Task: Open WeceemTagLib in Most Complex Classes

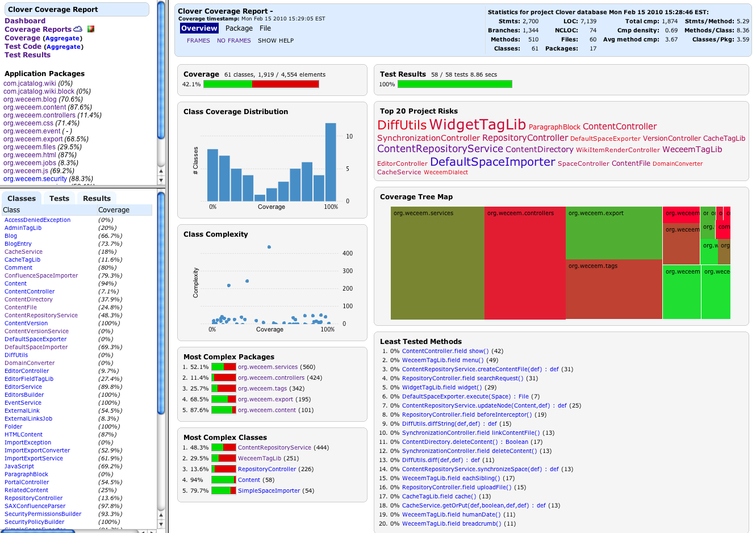Action: 260,459
